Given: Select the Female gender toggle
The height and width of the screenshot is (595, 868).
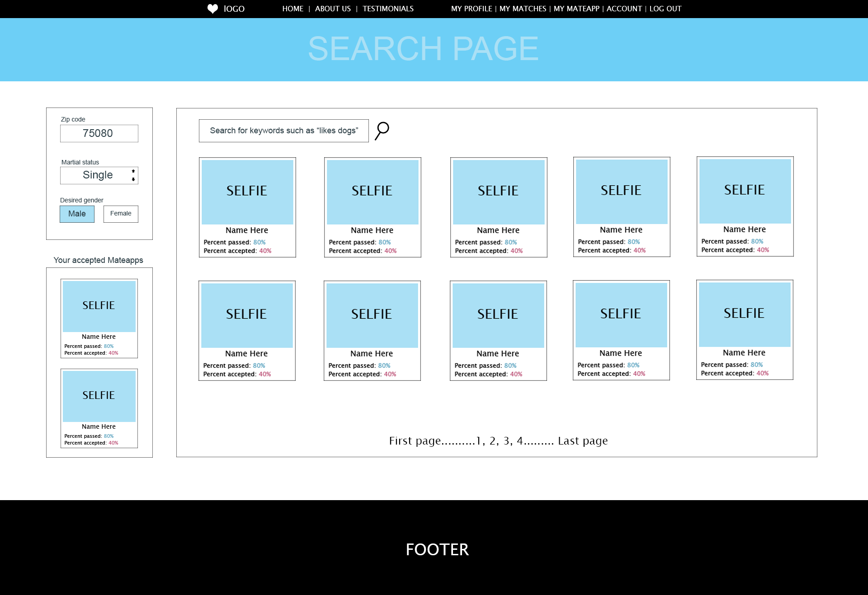Looking at the screenshot, I should coord(121,214).
